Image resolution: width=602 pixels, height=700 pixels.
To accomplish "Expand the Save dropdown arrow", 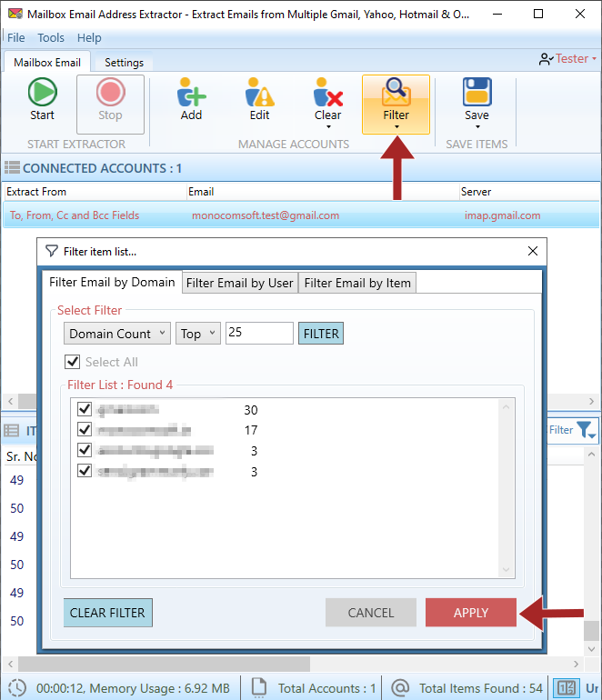I will (x=477, y=127).
